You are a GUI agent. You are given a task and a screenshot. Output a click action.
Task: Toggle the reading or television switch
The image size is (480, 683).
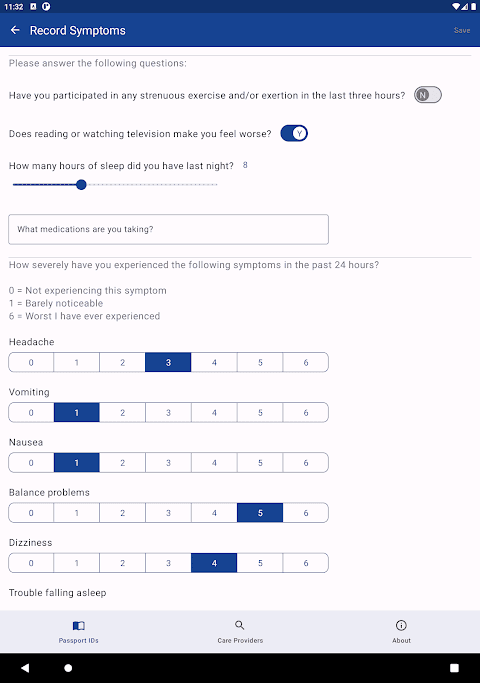pyautogui.click(x=294, y=133)
